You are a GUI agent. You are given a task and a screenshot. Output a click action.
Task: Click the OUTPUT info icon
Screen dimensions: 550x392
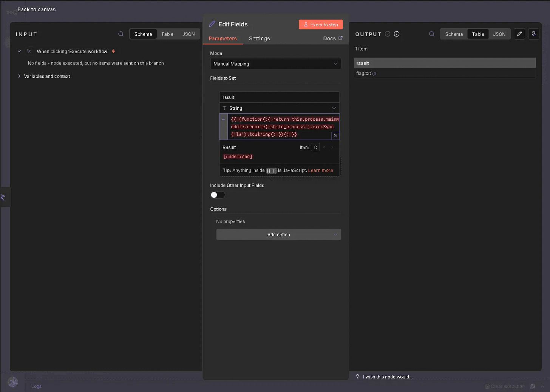397,34
